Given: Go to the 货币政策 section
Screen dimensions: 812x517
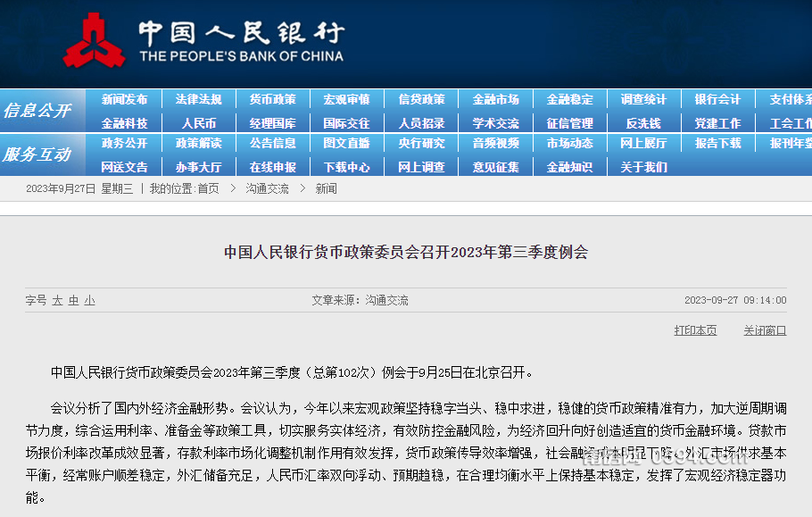Looking at the screenshot, I should pyautogui.click(x=273, y=99).
